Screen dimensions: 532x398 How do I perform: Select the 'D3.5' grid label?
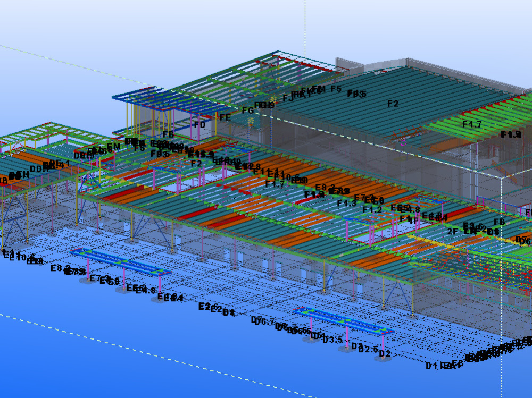(x=333, y=340)
